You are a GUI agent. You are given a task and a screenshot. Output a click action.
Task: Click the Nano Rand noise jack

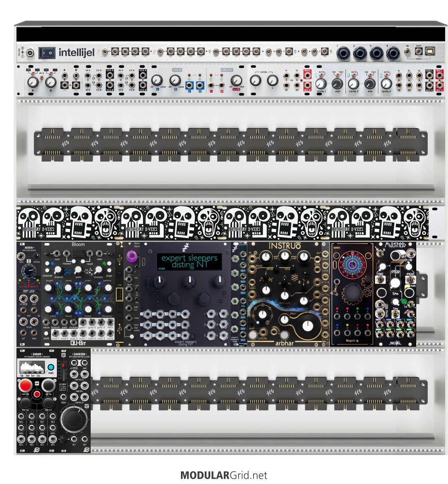(129, 318)
